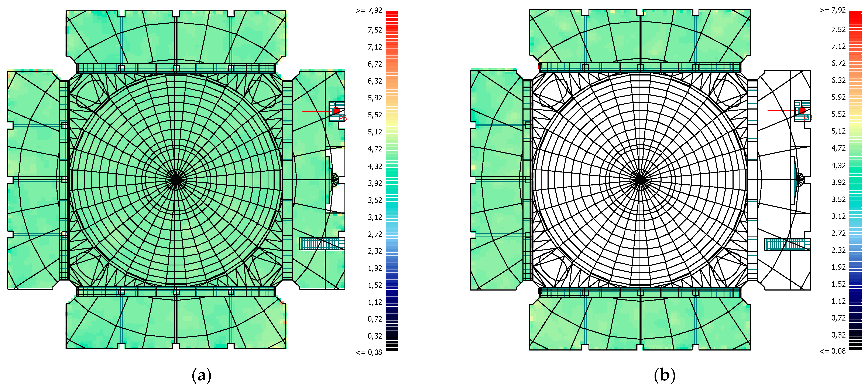Click the '>= 7,92' label on left legend
The image size is (868, 389).
pos(369,11)
